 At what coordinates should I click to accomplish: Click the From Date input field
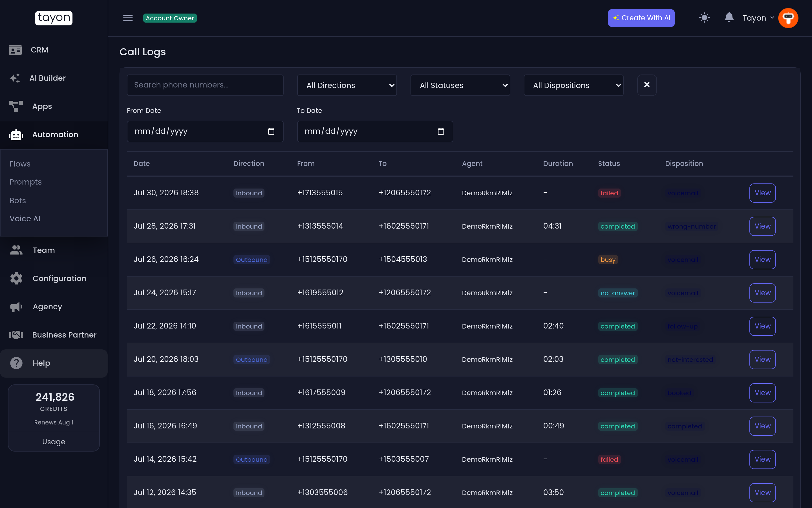(x=205, y=131)
